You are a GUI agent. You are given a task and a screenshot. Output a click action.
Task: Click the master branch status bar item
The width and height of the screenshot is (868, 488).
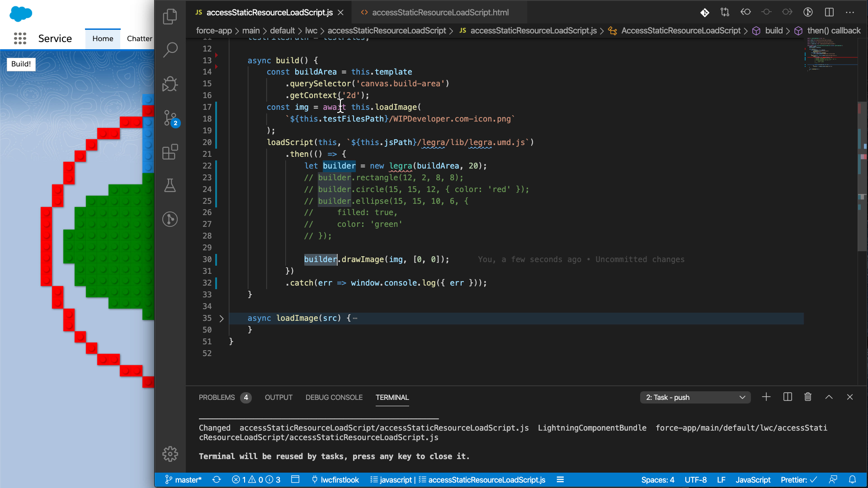pyautogui.click(x=185, y=480)
